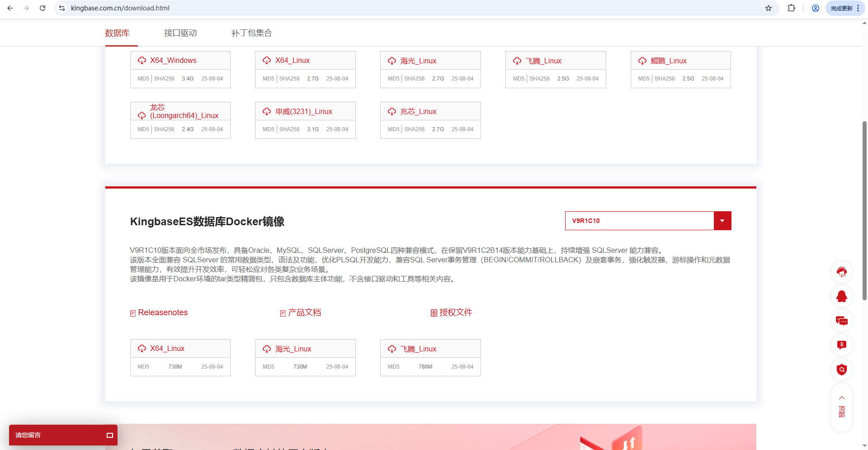868x450 pixels.
Task: Click the cloud icon on the 2.7G X64_Linux card
Action: click(x=267, y=61)
